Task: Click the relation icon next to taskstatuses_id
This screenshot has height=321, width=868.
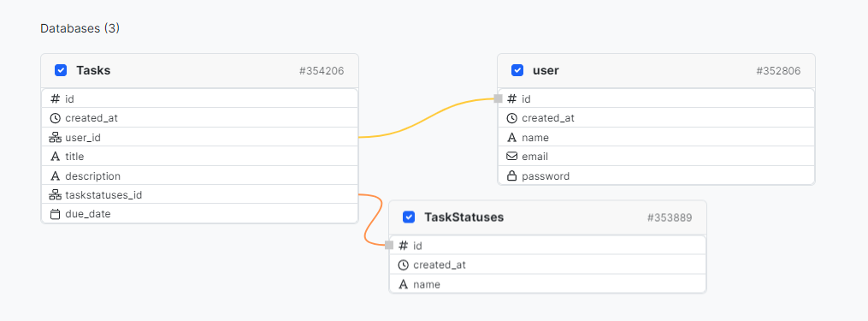Action: (x=55, y=195)
